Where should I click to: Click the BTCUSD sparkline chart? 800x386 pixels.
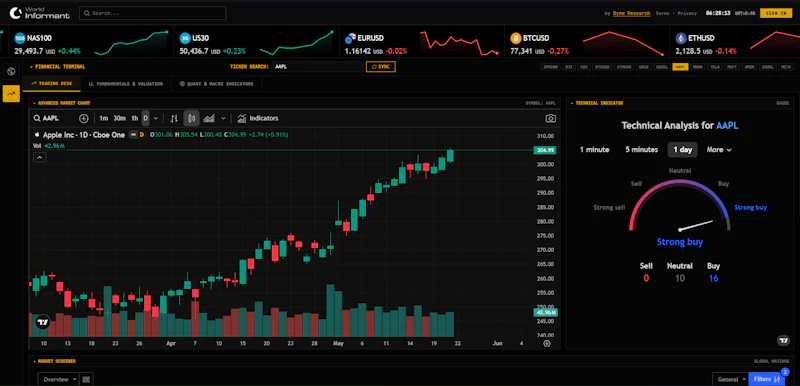tap(623, 43)
